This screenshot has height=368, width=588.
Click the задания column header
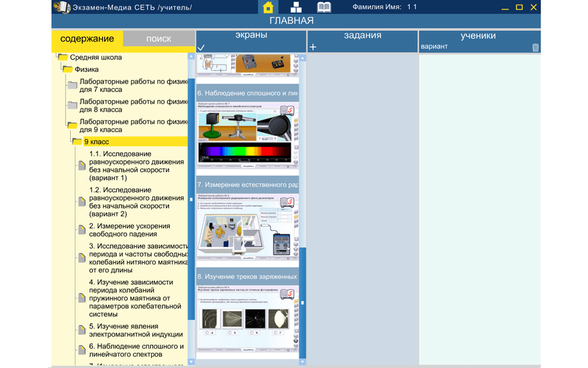pos(362,35)
